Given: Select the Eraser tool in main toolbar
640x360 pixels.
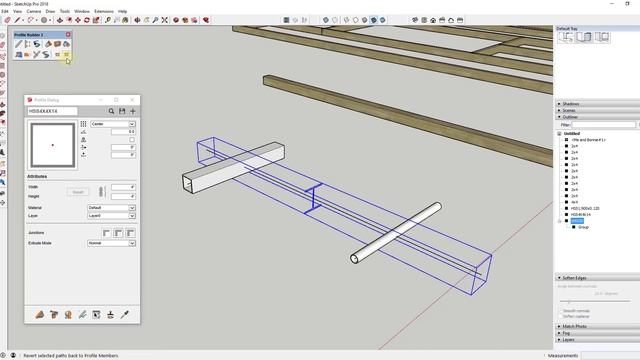Looking at the screenshot, I should tap(7, 20).
